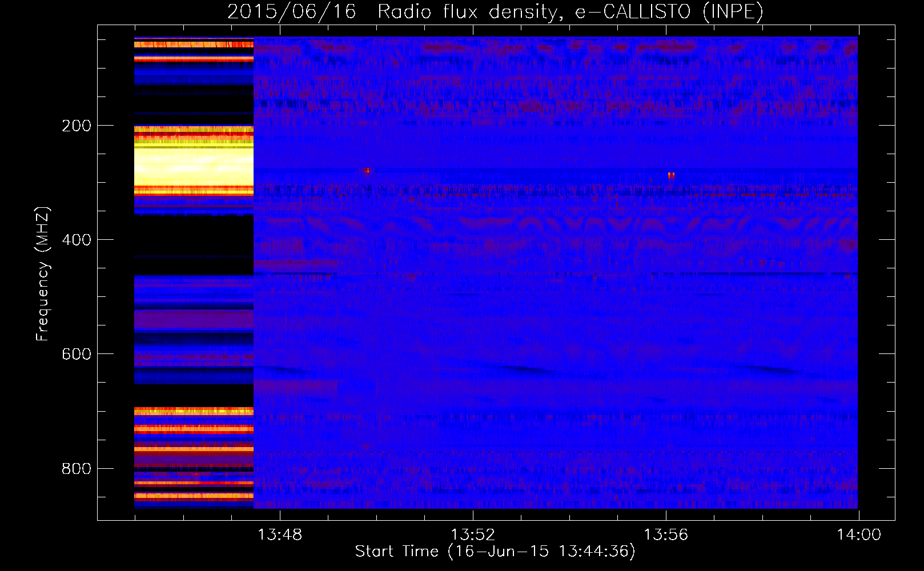Click the 200 frequency tick label
Screen dimensions: 924x571
(76, 126)
